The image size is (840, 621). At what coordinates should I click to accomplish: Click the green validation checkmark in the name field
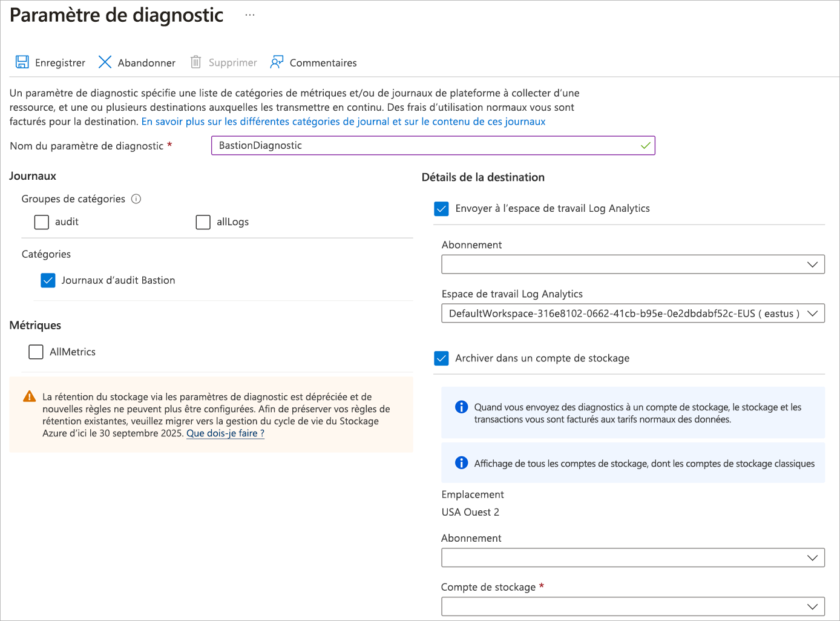coord(646,146)
